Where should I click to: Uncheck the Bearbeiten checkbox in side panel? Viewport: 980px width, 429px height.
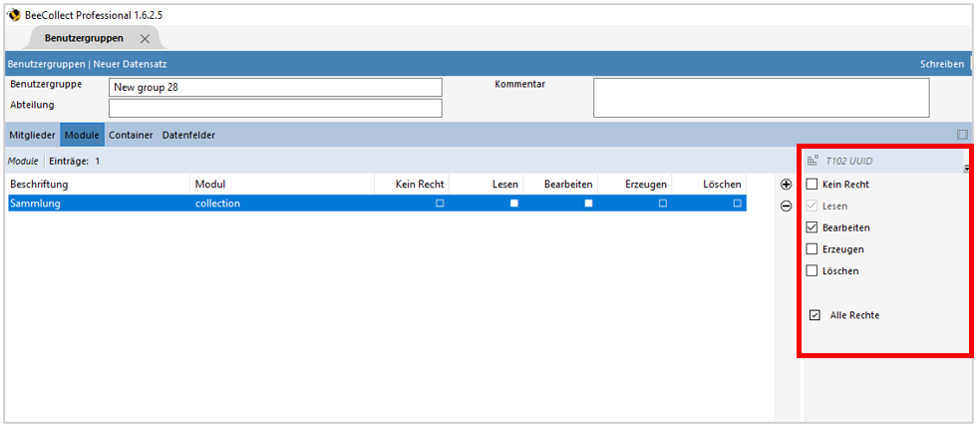[813, 227]
